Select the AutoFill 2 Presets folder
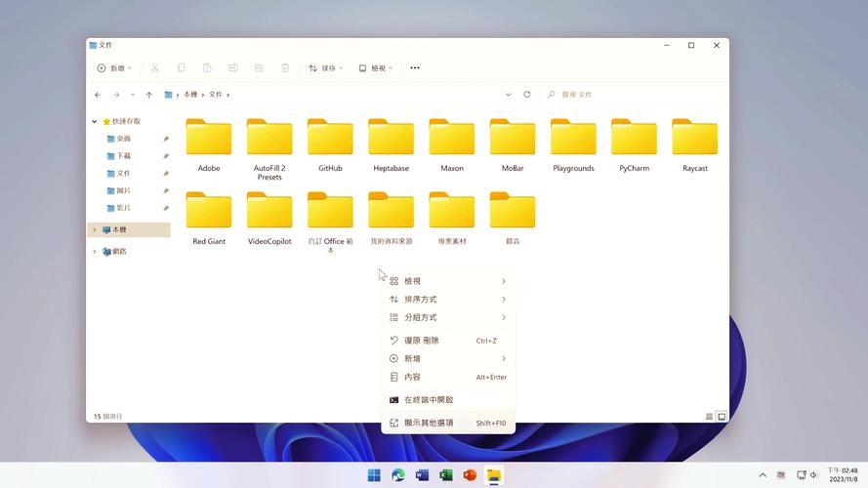The width and height of the screenshot is (868, 488). point(269,149)
